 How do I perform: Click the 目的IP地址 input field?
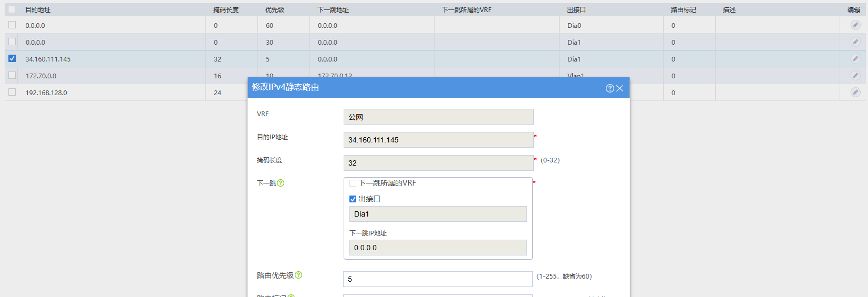click(439, 140)
